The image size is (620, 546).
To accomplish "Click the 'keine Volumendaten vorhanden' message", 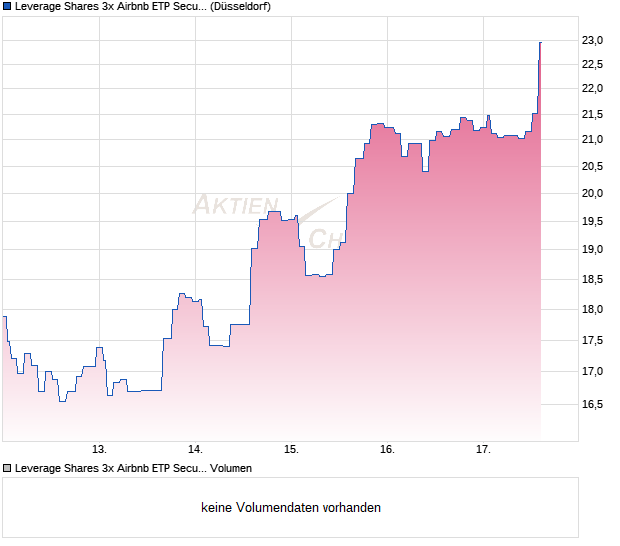I will tap(291, 508).
